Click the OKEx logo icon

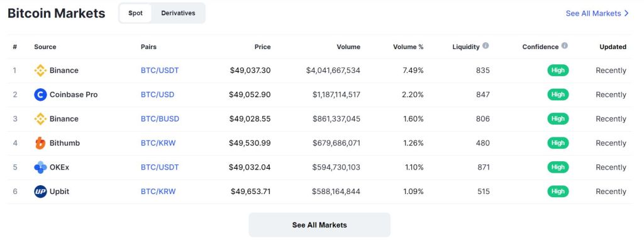[x=40, y=168]
